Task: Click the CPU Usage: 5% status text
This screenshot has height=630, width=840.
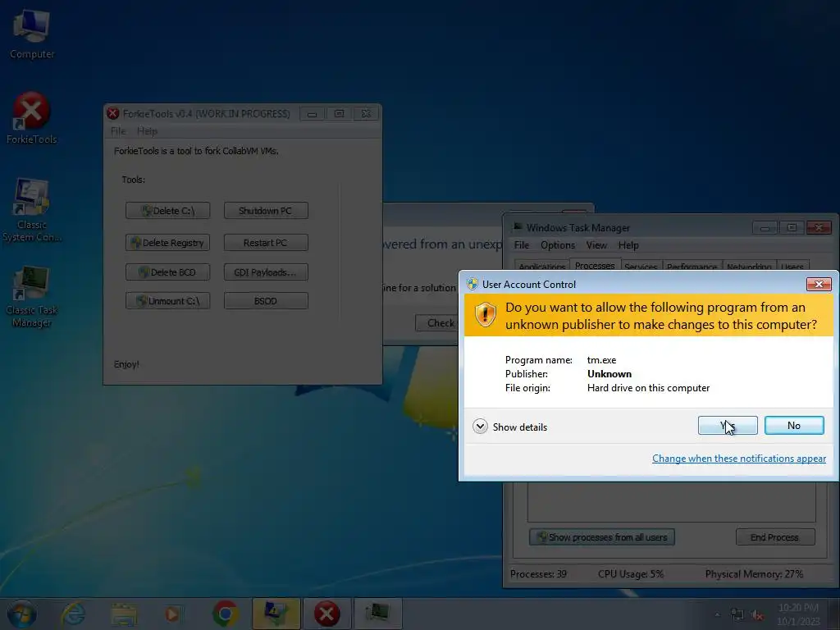Action: [631, 574]
